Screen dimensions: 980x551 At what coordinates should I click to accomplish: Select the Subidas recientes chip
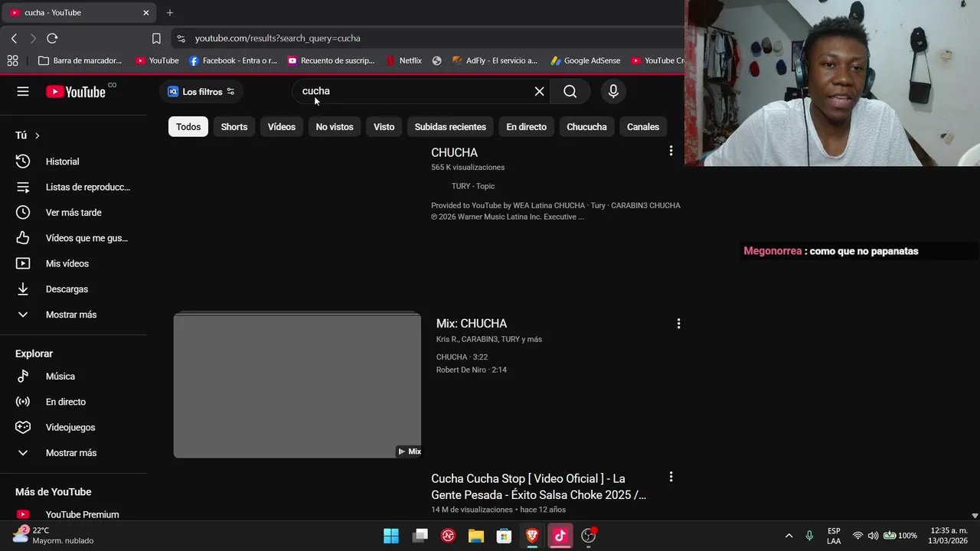tap(450, 127)
